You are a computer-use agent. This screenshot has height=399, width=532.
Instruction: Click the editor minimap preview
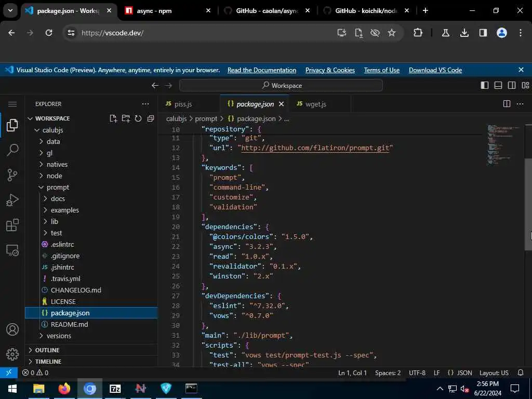point(503,145)
